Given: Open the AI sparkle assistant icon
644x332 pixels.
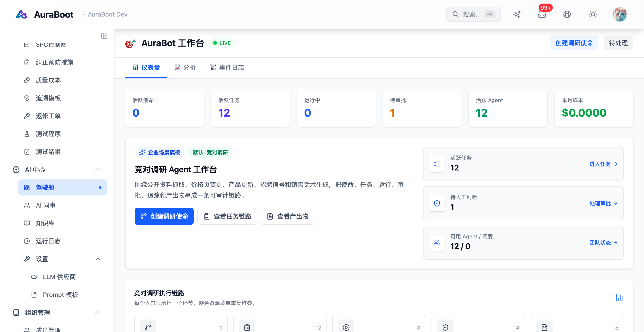Looking at the screenshot, I should pos(517,14).
